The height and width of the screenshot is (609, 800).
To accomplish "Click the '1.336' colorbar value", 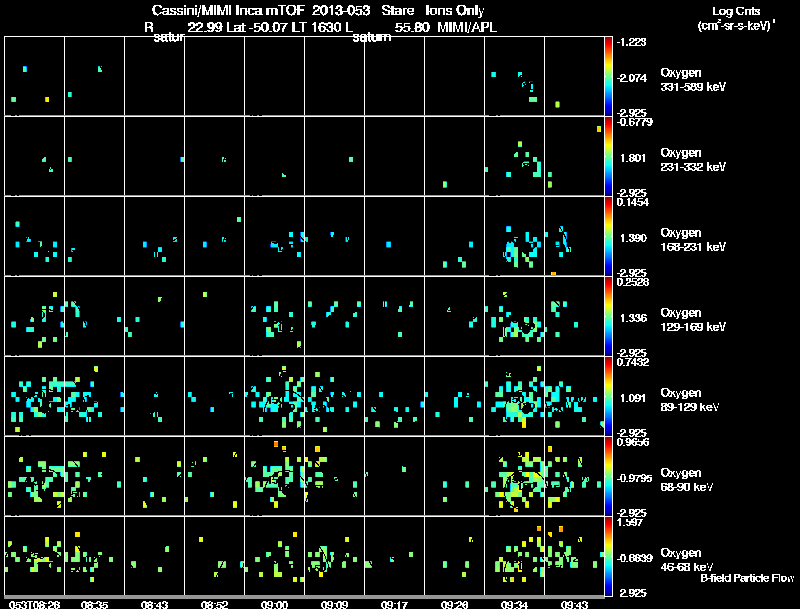I will tap(633, 318).
